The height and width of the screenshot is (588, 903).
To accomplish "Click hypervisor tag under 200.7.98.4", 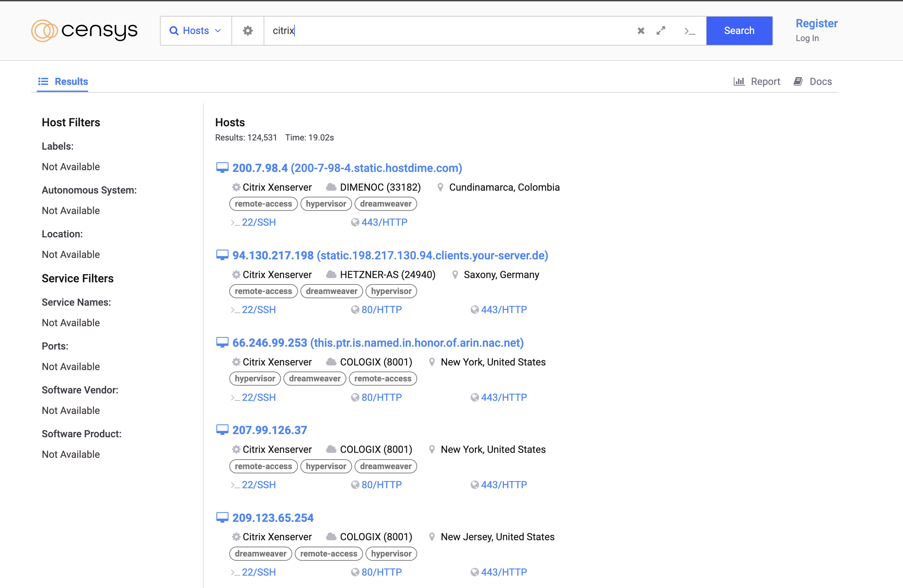I will pos(326,204).
